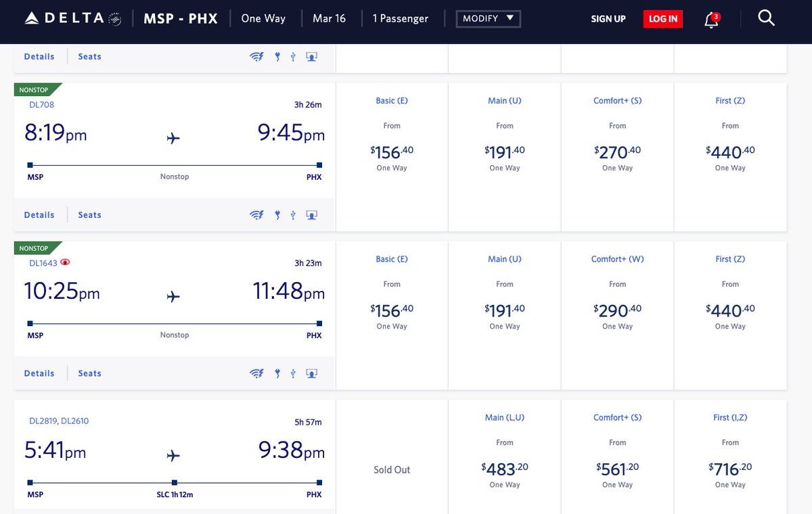Click the USB icon on DL708

[x=293, y=215]
